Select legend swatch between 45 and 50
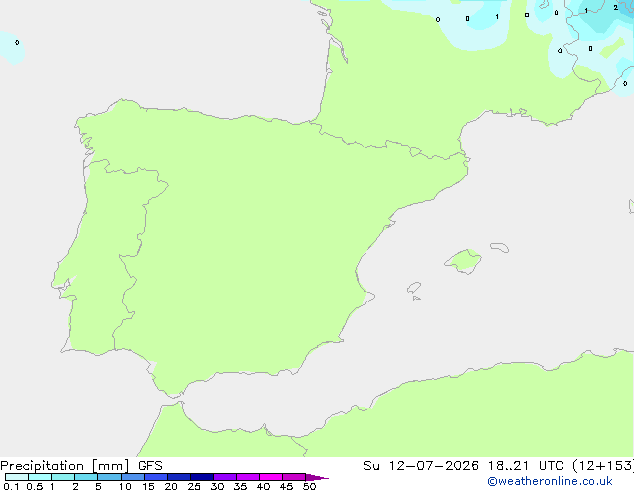This screenshot has height=490, width=634. click(x=294, y=477)
